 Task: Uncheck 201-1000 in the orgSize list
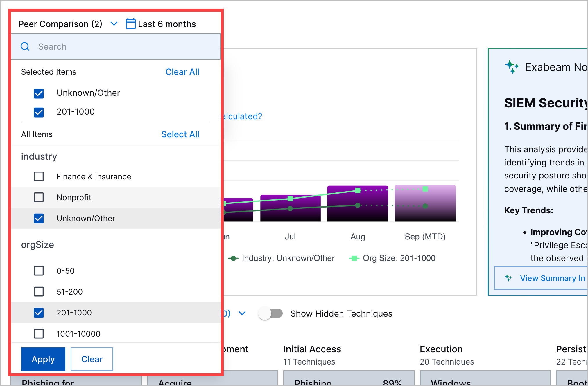[39, 313]
